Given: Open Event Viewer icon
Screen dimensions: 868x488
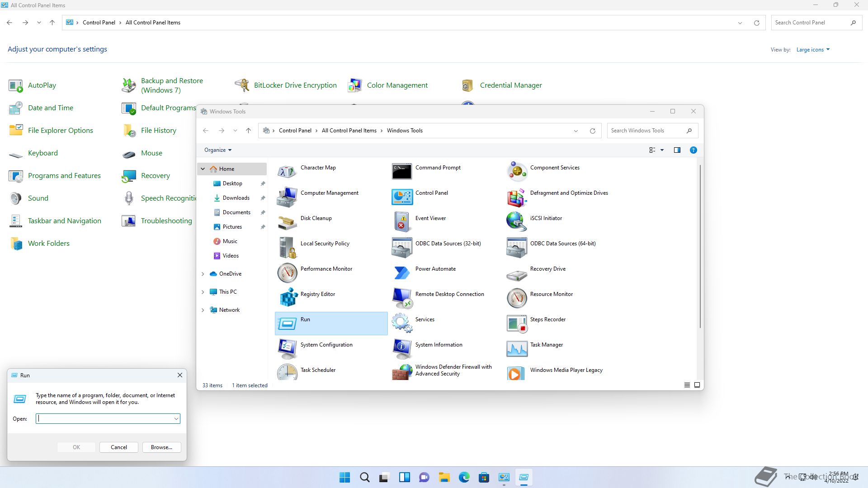Looking at the screenshot, I should (402, 222).
